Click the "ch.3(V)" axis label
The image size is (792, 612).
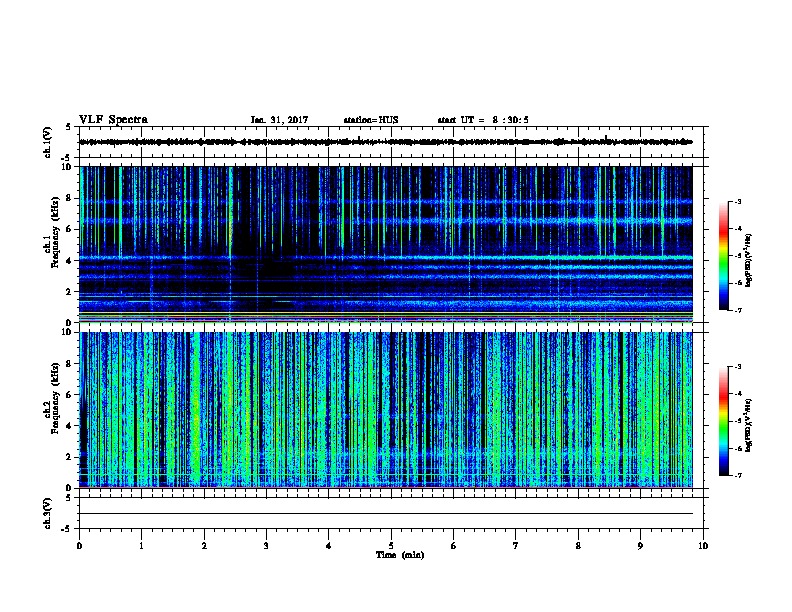pyautogui.click(x=48, y=513)
